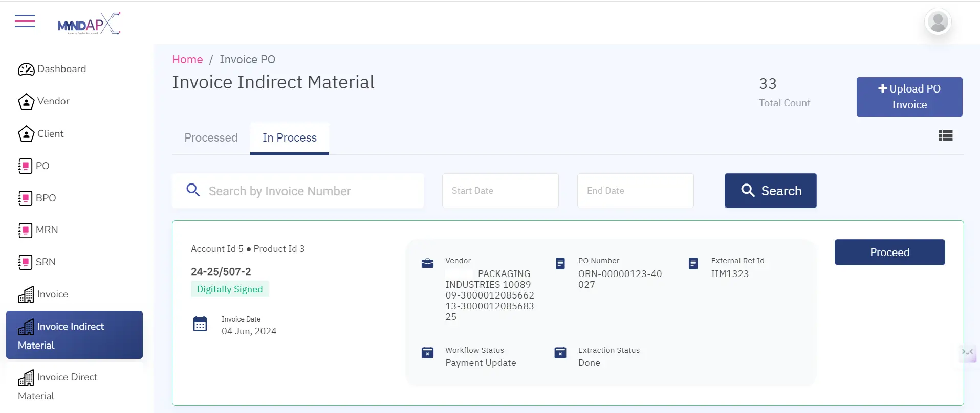Open the PO sidebar item
Screen dimensions: 980x413
(x=34, y=166)
